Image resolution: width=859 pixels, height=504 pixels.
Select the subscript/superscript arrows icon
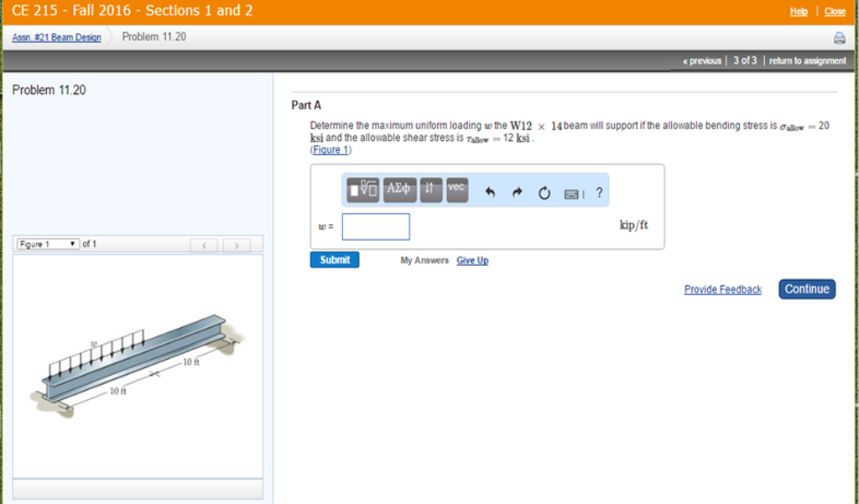[x=430, y=190]
